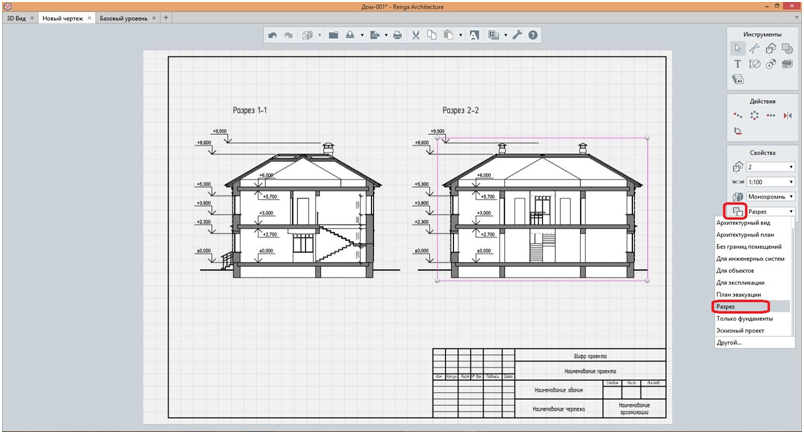The width and height of the screenshot is (804, 434).
Task: Open the schedules table icon in toolbar
Action: tap(494, 35)
